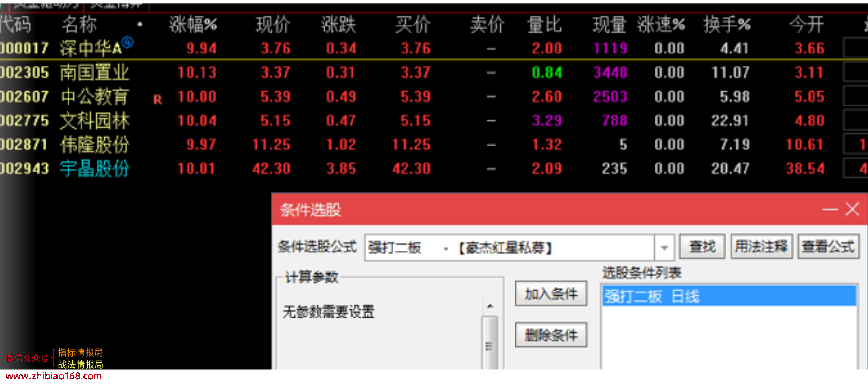Sort by 现价 column header
This screenshot has width=868, height=384.
point(273,25)
